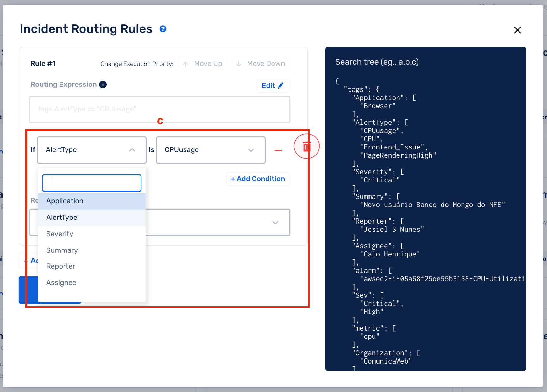Close the Incident Routing Rules dialog
The width and height of the screenshot is (547, 392).
(x=518, y=30)
